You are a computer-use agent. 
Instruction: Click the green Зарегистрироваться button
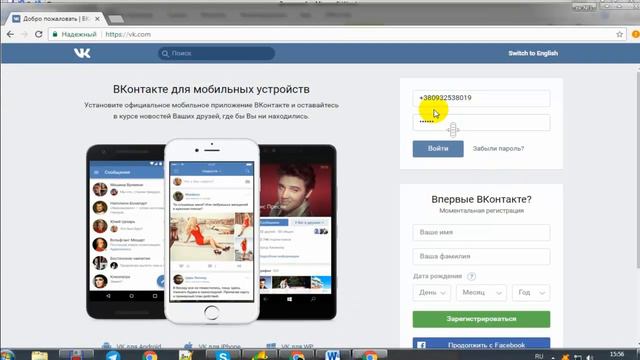pos(481,319)
